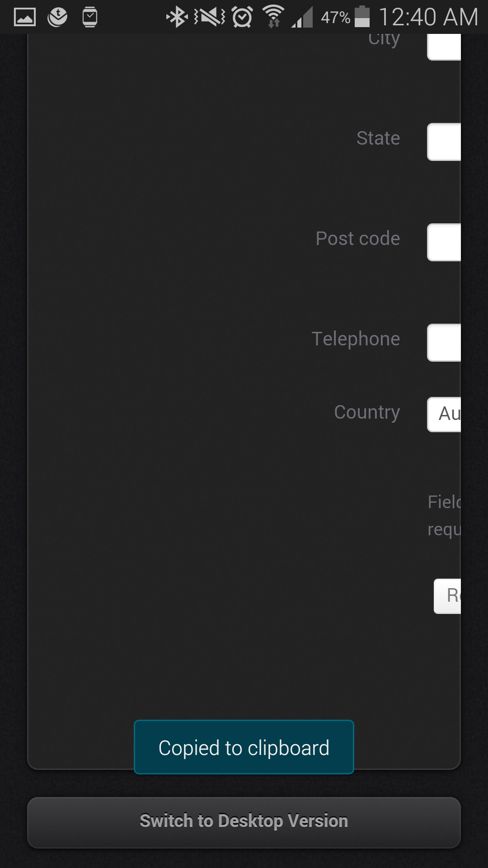
Task: Focus the City input field
Action: [445, 46]
